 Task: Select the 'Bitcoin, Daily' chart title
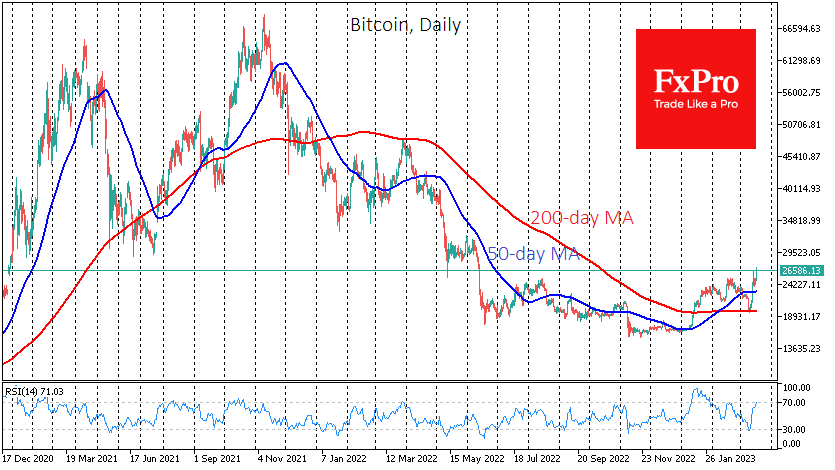tap(406, 26)
